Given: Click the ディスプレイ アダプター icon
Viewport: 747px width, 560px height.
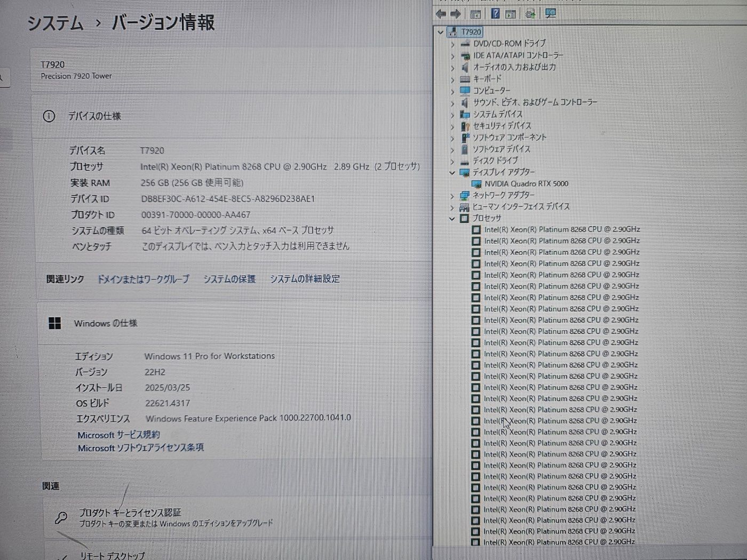Looking at the screenshot, I should tap(464, 172).
